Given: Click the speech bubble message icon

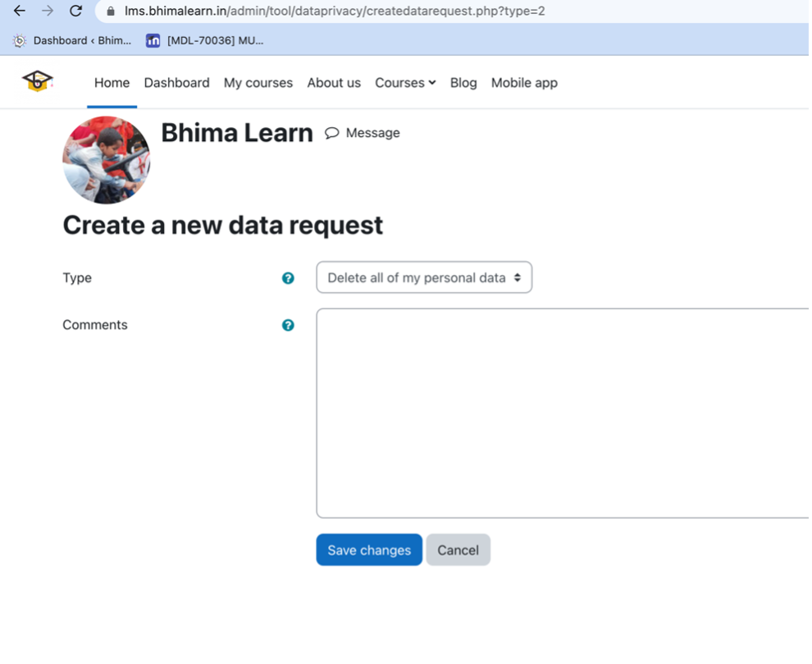Looking at the screenshot, I should tap(332, 133).
